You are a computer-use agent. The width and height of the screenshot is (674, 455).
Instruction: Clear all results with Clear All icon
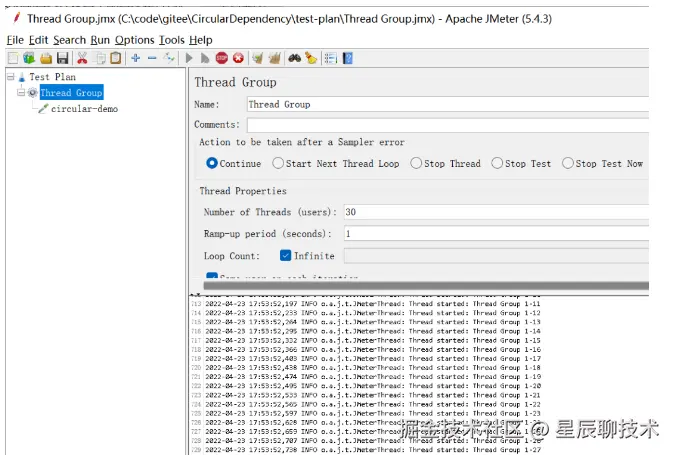(x=274, y=58)
